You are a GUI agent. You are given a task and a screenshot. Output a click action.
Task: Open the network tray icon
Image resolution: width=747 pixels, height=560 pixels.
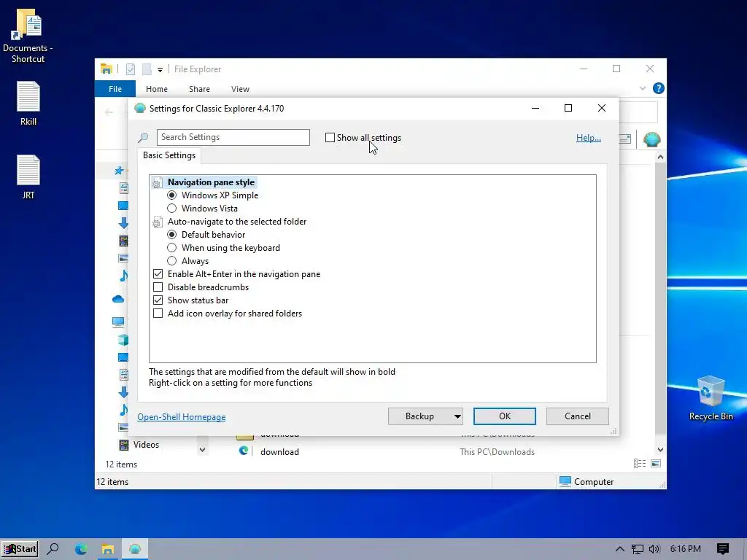pyautogui.click(x=637, y=549)
